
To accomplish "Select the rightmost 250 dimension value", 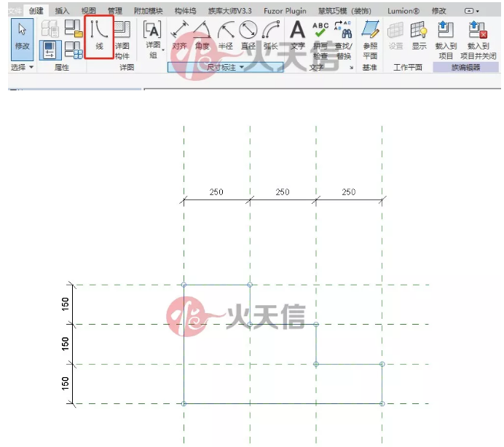I will [348, 192].
